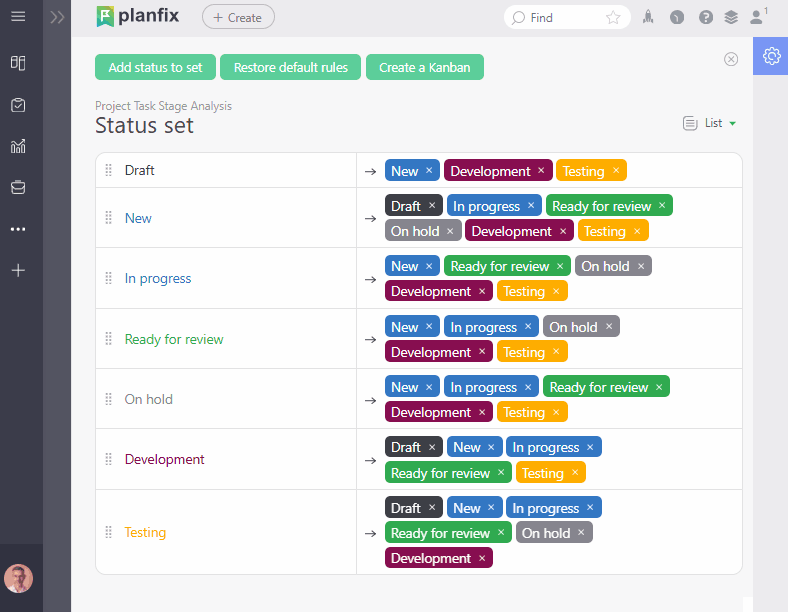Viewport: 788px width, 612px height.
Task: Remove Ready for review tag from In progress row
Action: coord(560,266)
